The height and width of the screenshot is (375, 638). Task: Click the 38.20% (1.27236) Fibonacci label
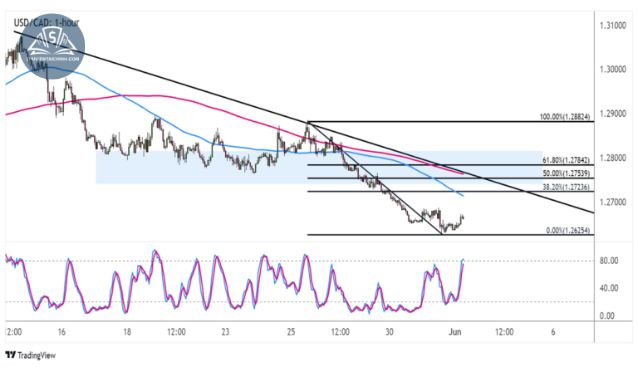[x=566, y=187]
